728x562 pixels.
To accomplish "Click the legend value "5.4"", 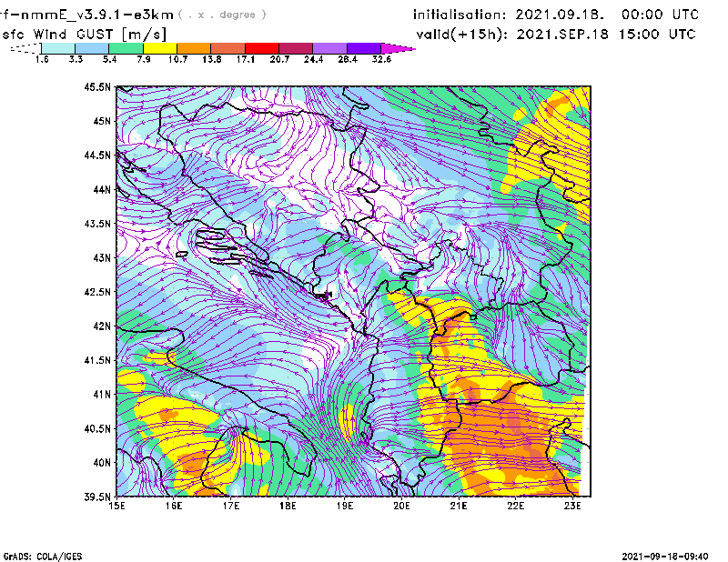I will pos(109,59).
